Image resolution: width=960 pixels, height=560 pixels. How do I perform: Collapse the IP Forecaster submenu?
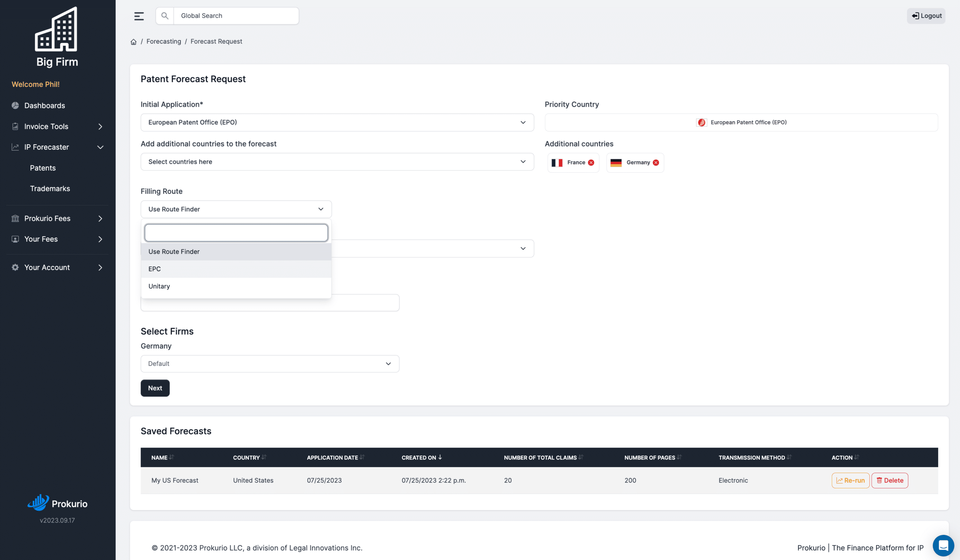coord(100,147)
